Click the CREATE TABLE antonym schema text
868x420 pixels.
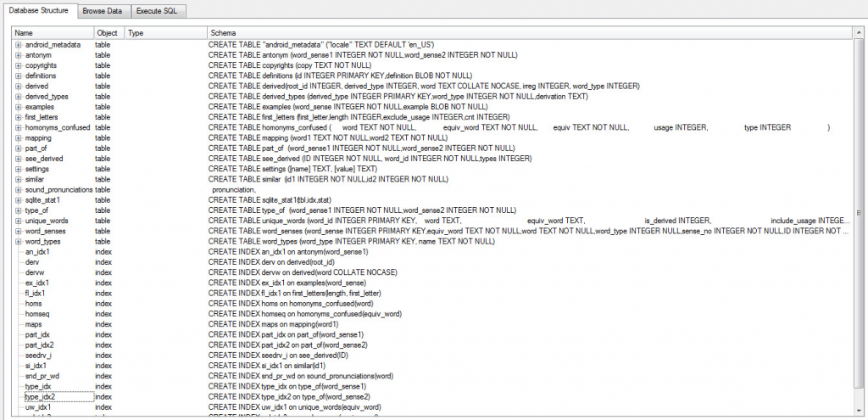coord(363,55)
